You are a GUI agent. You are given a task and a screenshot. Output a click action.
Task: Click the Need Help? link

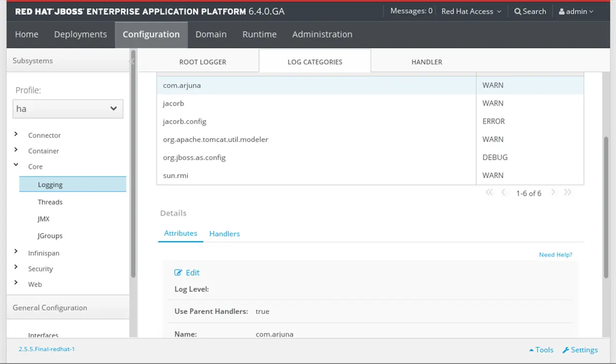[x=556, y=255]
